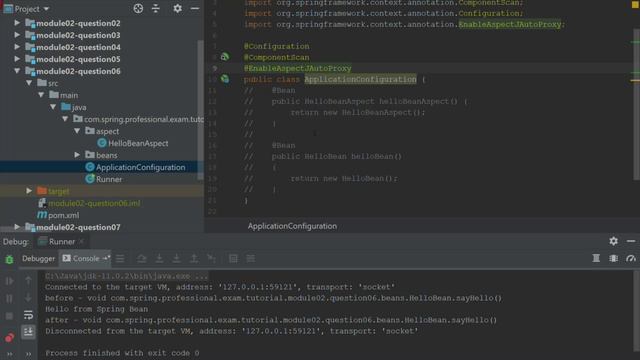Click the Stop debug square icon
Screen dimensions: 640x360
tap(9, 316)
